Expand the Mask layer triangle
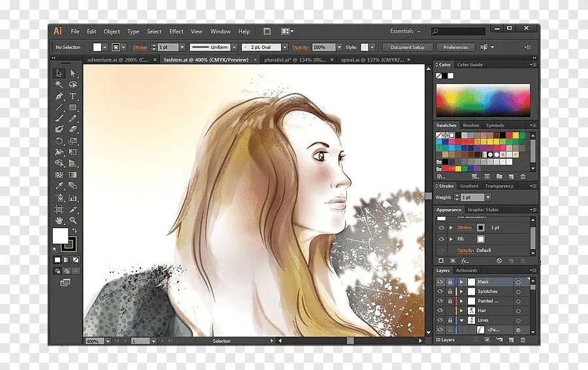 [462, 282]
